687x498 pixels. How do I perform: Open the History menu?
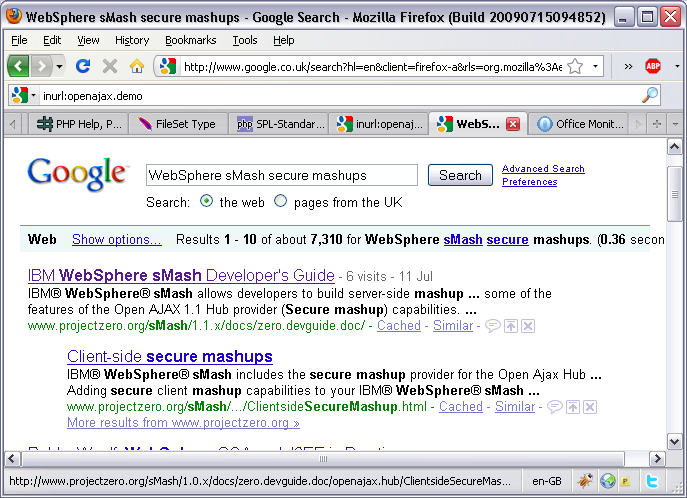pyautogui.click(x=132, y=40)
